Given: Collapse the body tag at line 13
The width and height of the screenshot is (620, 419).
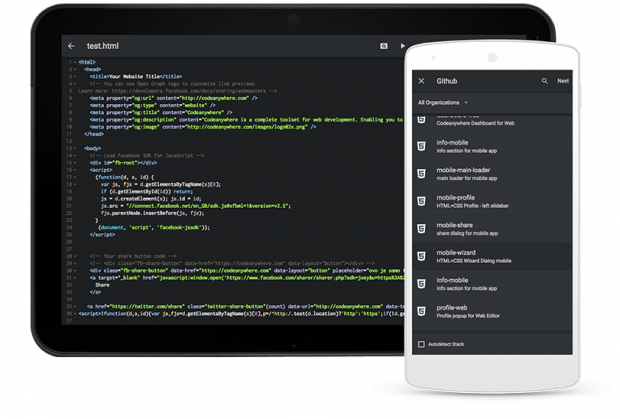Looking at the screenshot, I should coord(75,148).
